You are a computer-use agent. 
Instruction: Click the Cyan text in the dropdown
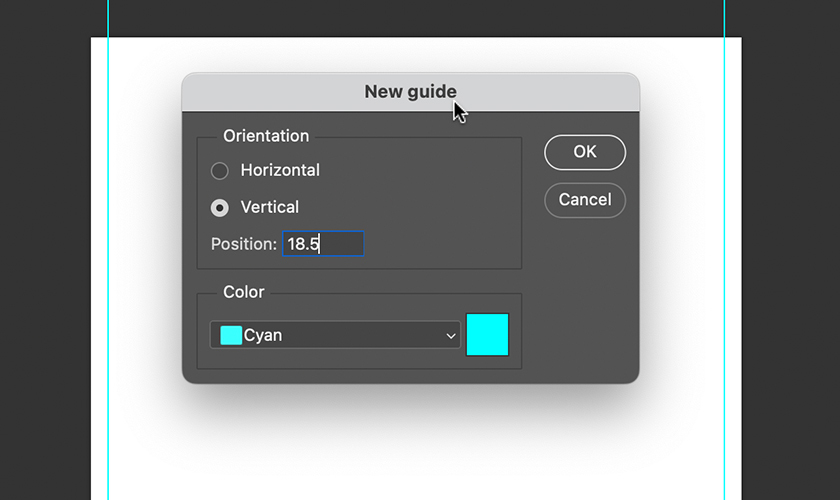[263, 336]
